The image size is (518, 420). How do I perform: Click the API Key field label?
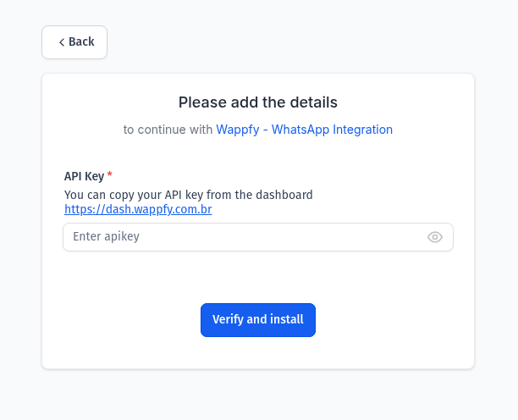(85, 176)
